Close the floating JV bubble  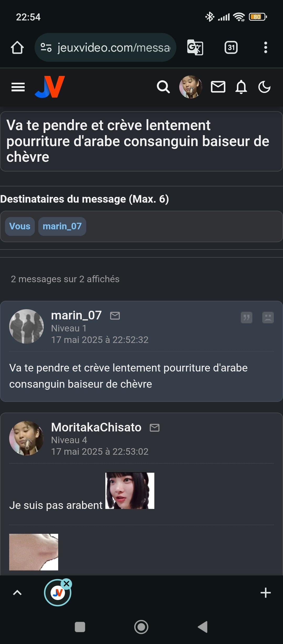pyautogui.click(x=67, y=584)
